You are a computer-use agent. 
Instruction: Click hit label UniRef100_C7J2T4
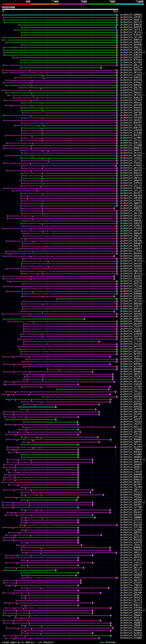coord(131,341)
